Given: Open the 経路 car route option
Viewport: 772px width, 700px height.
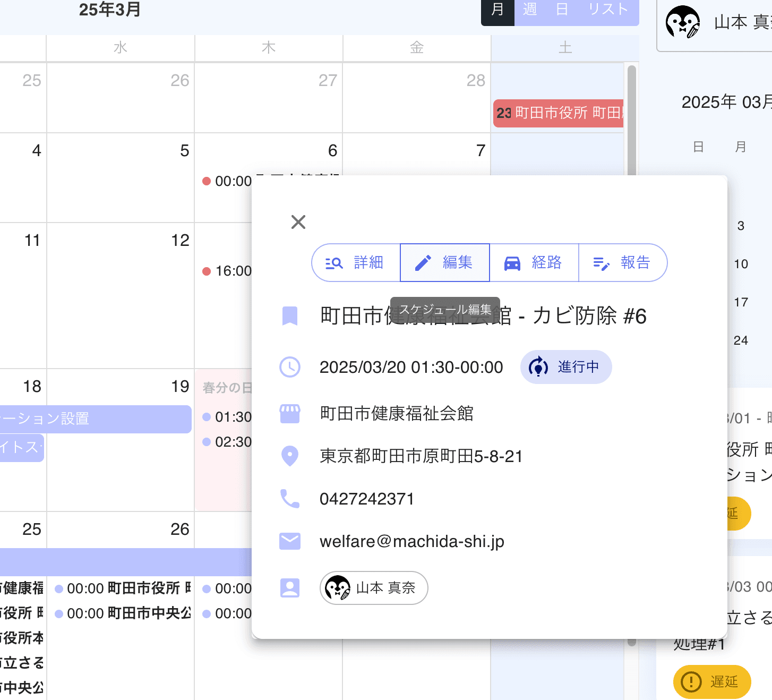Looking at the screenshot, I should click(534, 263).
